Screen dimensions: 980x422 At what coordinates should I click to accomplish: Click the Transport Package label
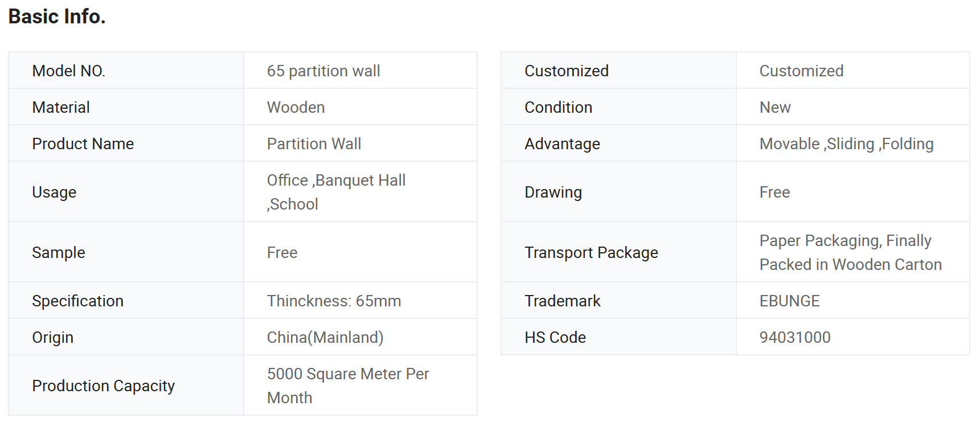pyautogui.click(x=591, y=252)
